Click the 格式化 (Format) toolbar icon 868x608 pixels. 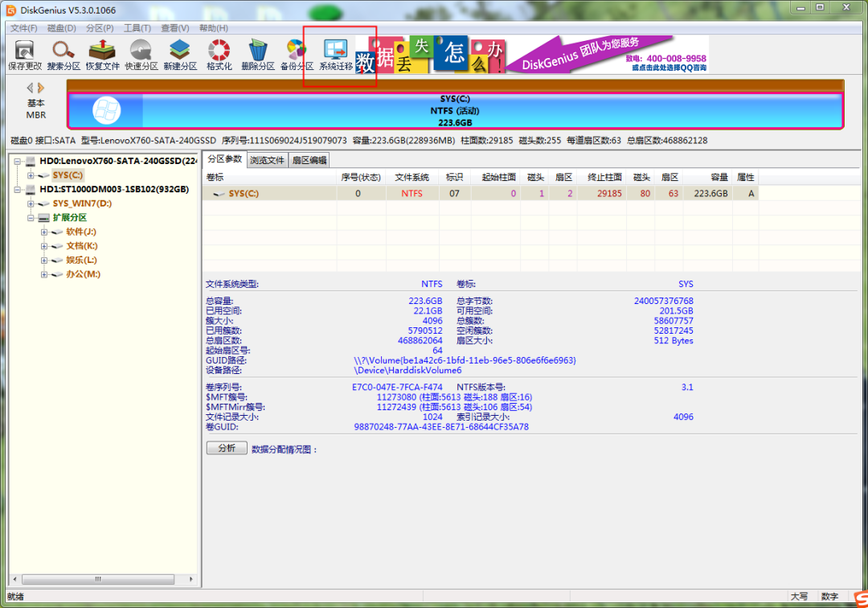tap(219, 53)
